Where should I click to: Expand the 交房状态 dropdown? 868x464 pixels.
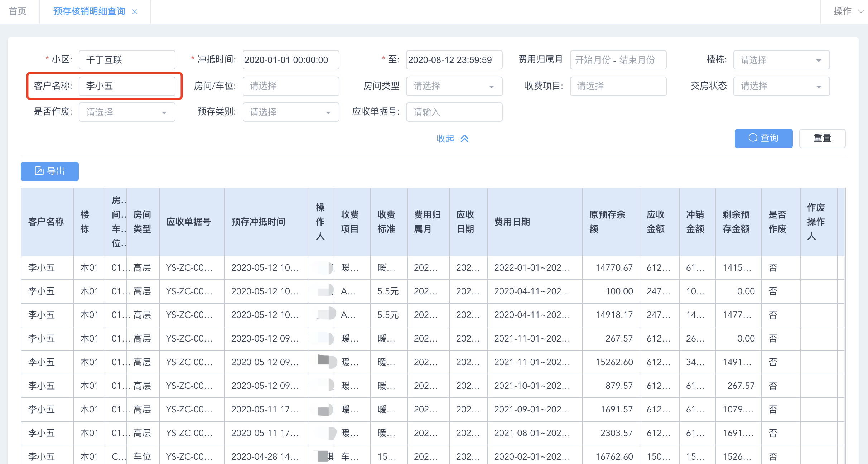[x=781, y=86]
